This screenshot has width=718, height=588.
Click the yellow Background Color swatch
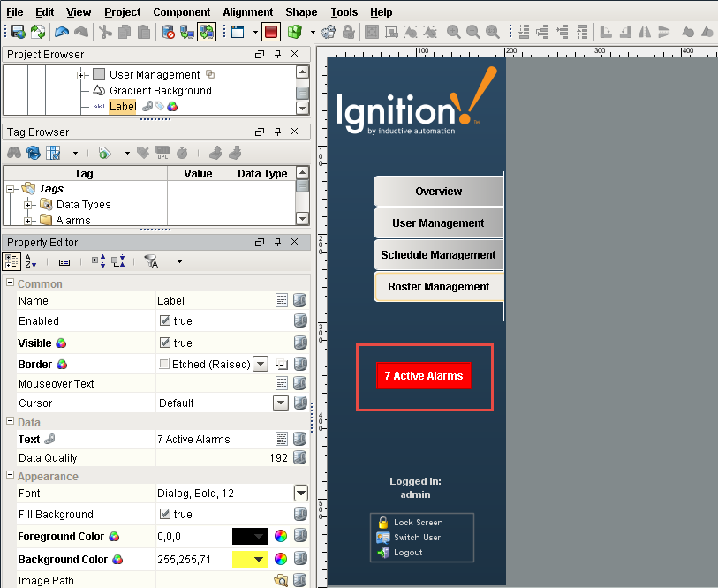point(249,559)
